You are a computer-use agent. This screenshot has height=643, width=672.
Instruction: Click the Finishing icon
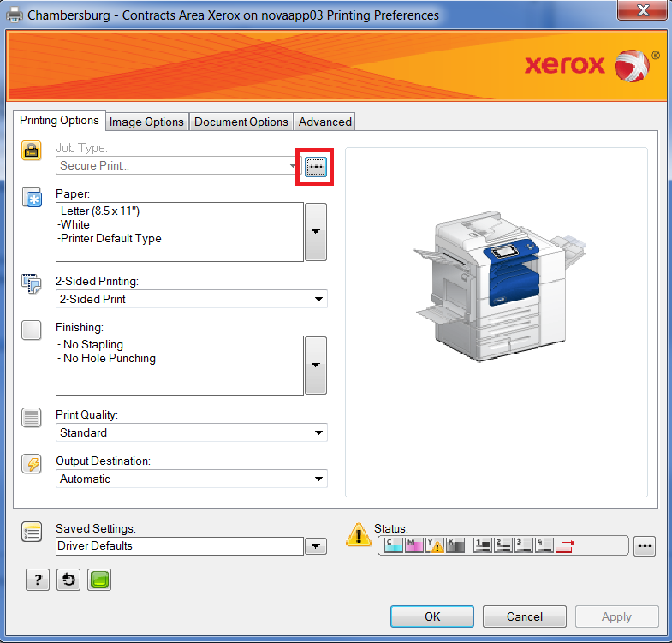32,330
